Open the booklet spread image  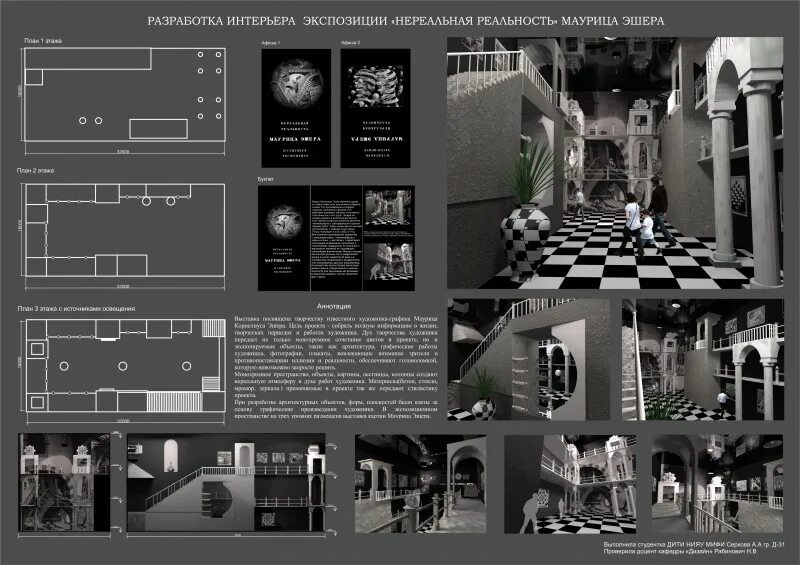336,238
